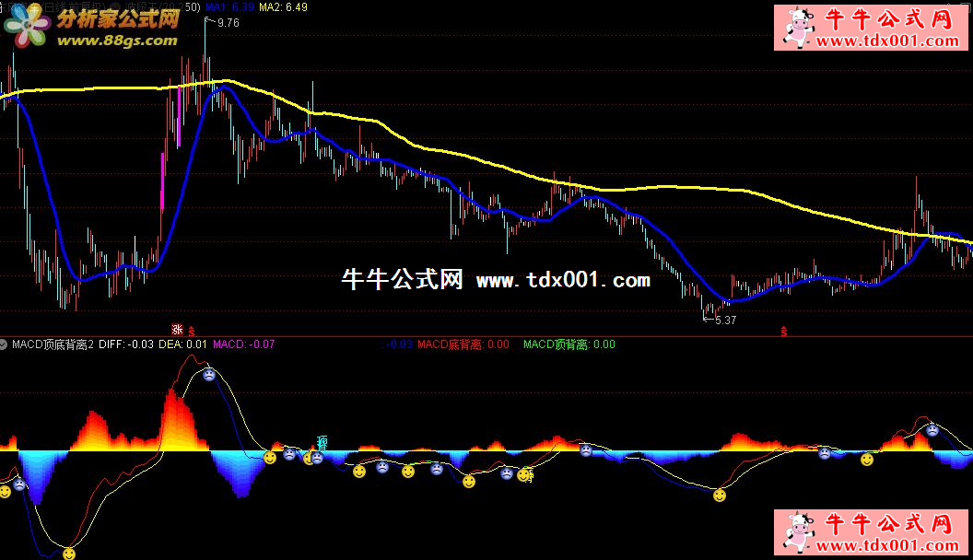Click the red S marker beside 涨 icon

point(192,330)
